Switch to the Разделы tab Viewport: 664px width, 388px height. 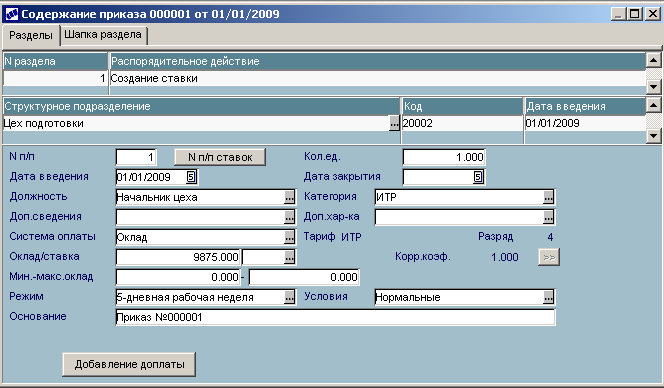31,35
